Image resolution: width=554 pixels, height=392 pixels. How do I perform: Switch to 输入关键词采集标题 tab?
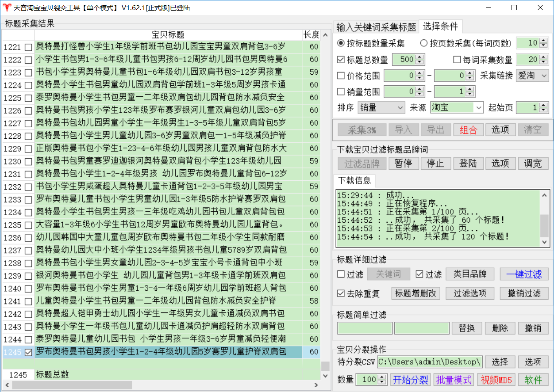[376, 27]
